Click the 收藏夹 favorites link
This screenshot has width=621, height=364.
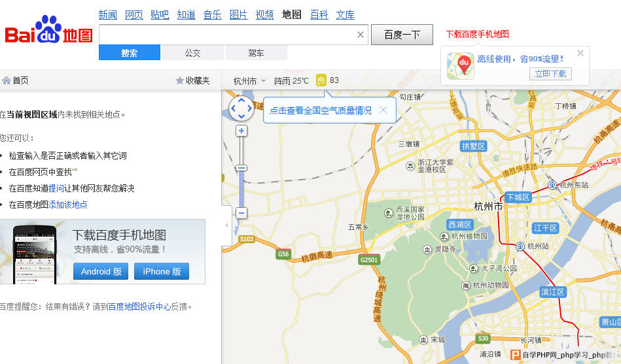click(198, 81)
